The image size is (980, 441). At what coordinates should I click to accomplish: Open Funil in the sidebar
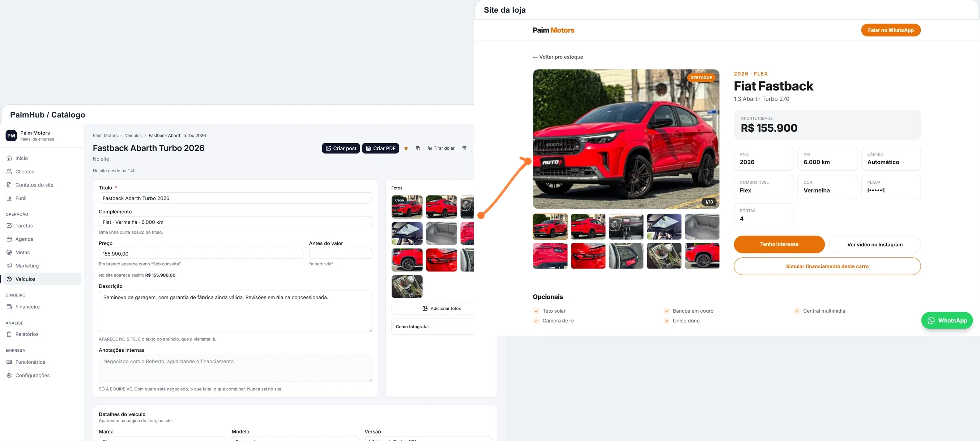pos(42,198)
